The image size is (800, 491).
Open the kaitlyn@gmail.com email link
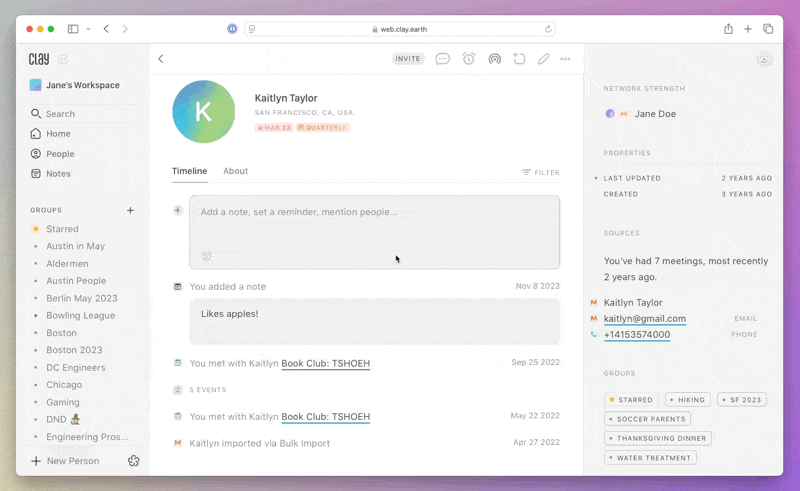(644, 318)
